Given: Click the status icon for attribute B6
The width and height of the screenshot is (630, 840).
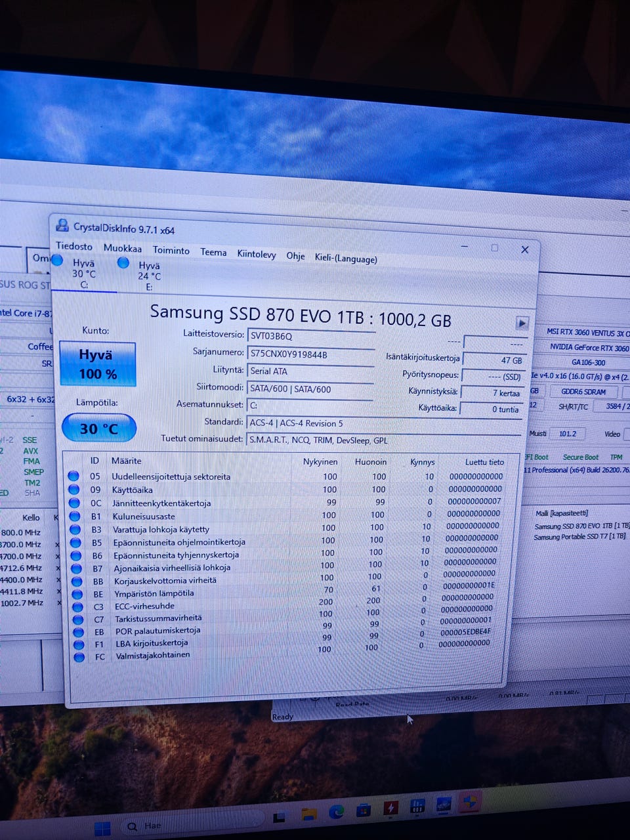Looking at the screenshot, I should coord(75,555).
